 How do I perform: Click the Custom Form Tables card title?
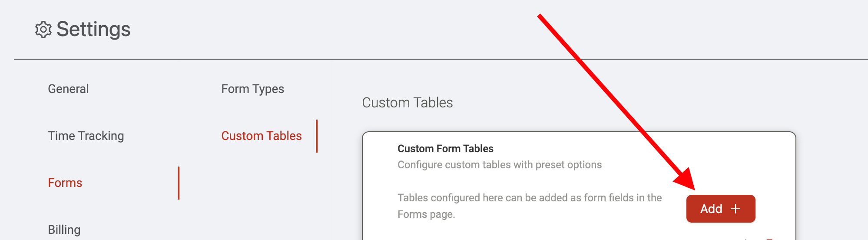tap(445, 149)
